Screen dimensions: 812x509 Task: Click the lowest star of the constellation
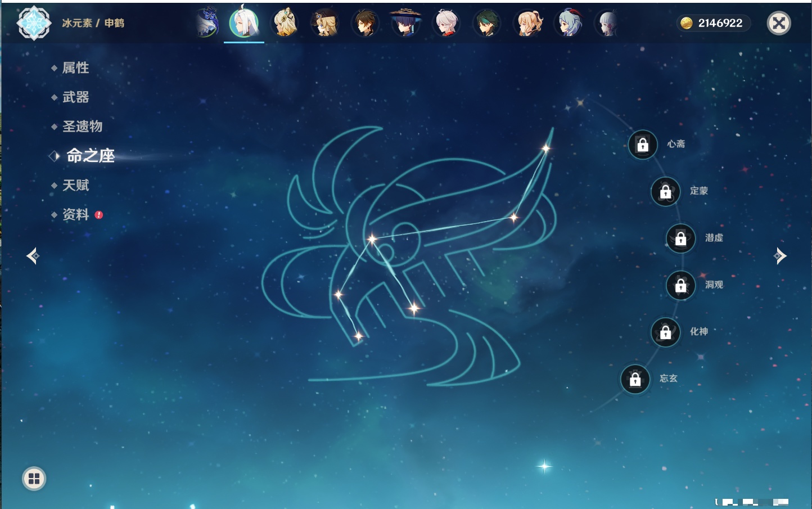click(x=358, y=336)
